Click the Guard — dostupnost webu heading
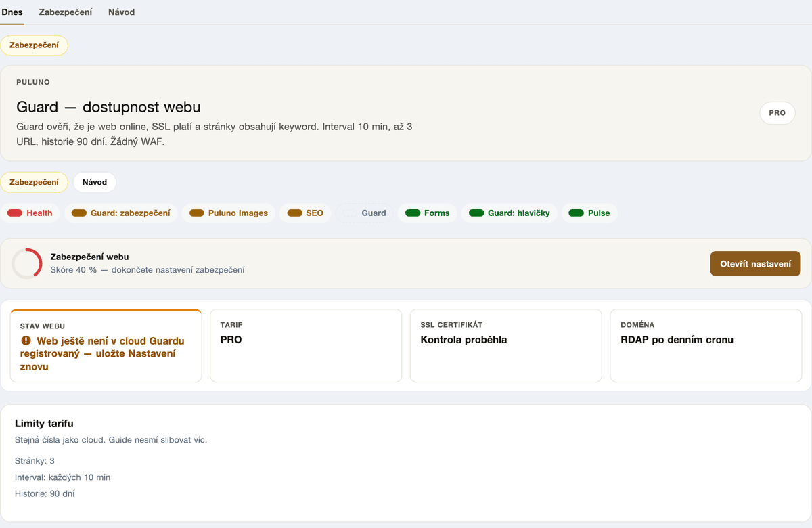 [108, 107]
